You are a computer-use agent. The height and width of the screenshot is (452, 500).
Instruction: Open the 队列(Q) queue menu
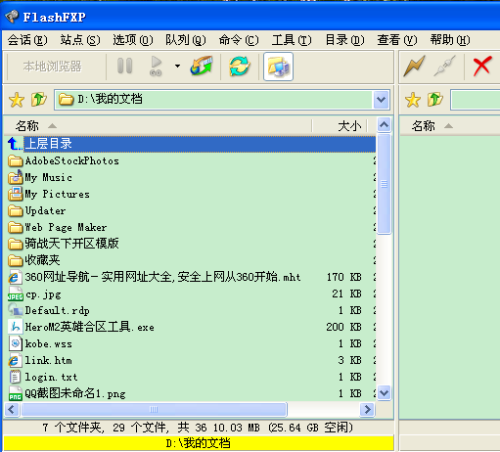click(x=186, y=40)
